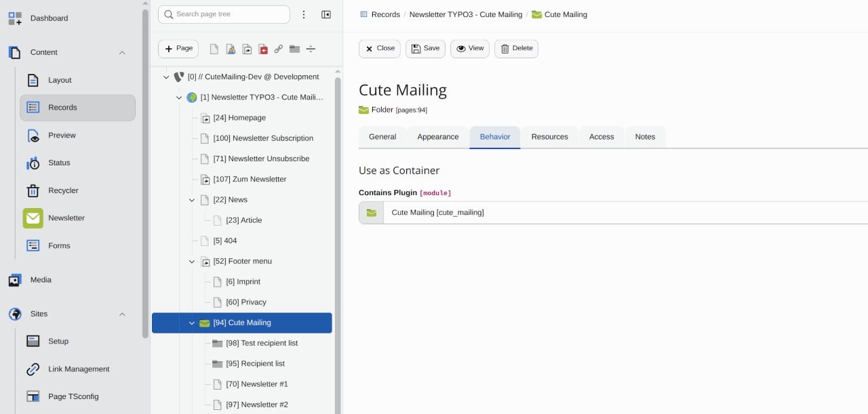The image size is (868, 414).
Task: Select mount point page type icon
Action: tap(263, 49)
